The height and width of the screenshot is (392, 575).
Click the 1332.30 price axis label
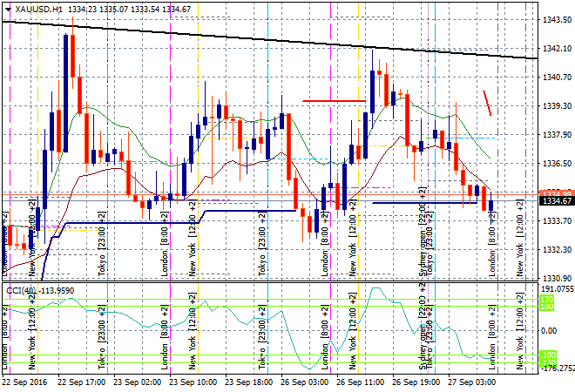coord(557,249)
